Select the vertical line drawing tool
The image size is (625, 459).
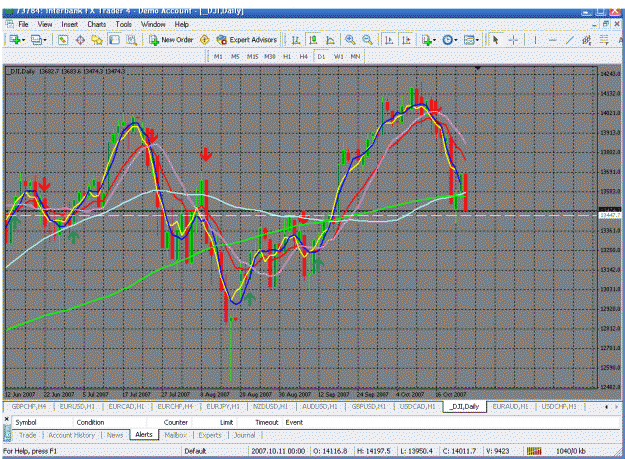point(535,40)
